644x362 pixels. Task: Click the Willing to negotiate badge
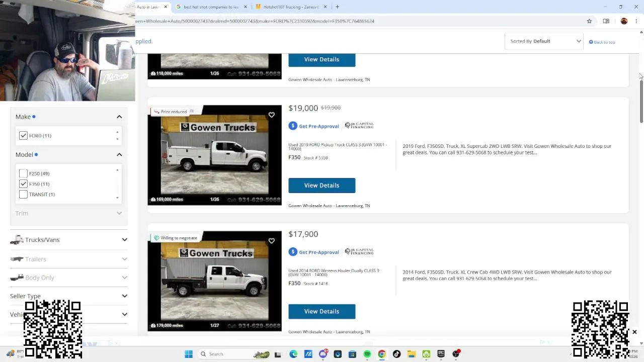click(176, 238)
